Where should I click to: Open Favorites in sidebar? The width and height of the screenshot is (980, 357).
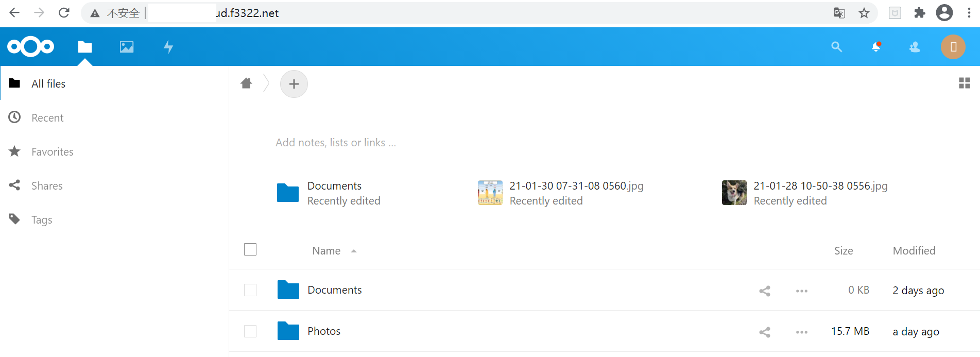[52, 152]
